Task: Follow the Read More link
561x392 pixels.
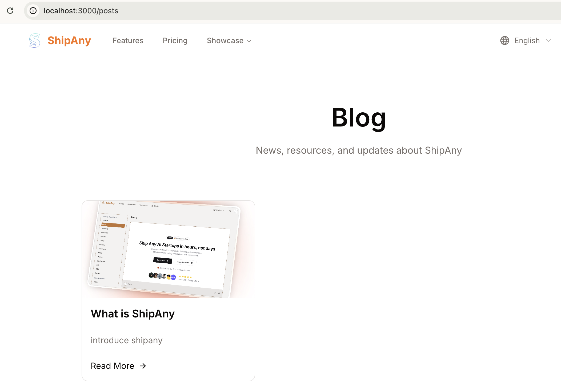Action: pyautogui.click(x=112, y=366)
